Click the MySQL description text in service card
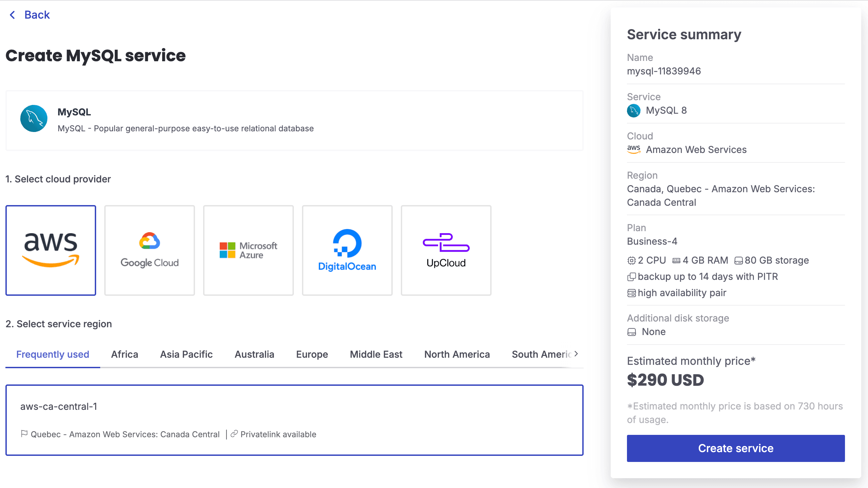Image resolution: width=868 pixels, height=488 pixels. click(186, 129)
